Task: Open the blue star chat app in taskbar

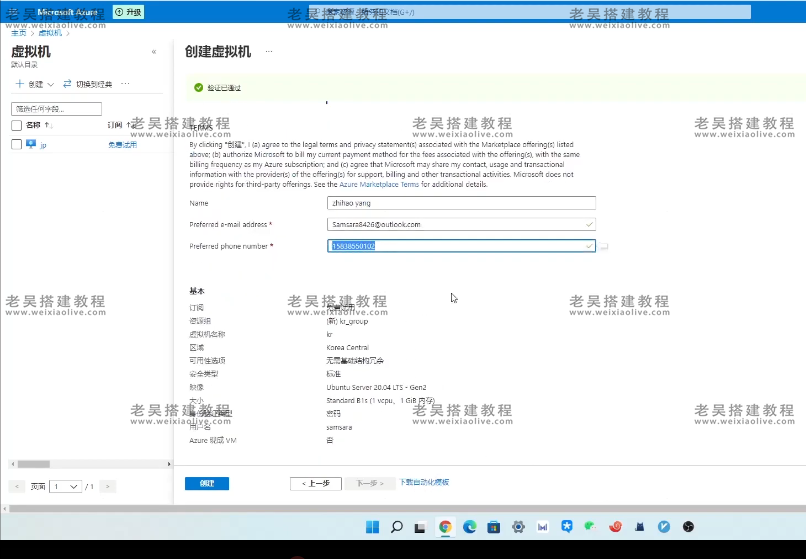Action: click(x=566, y=526)
